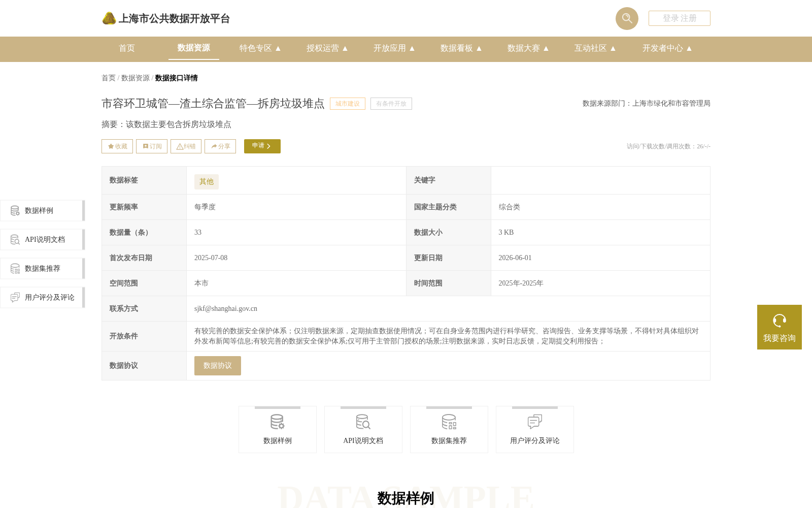812x508 pixels.
Task: Click 数据资源 in the breadcrumb
Action: coord(136,78)
